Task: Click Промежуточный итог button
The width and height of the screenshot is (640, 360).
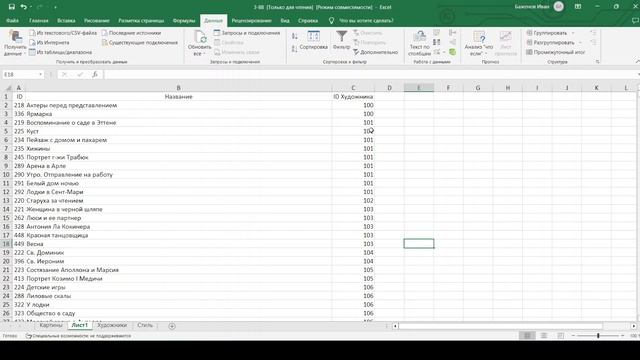Action: pos(556,52)
